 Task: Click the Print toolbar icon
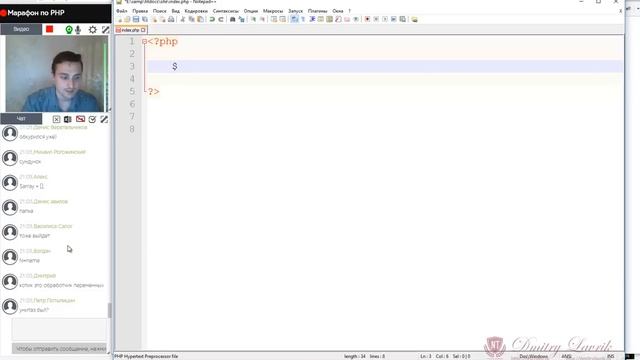click(171, 19)
